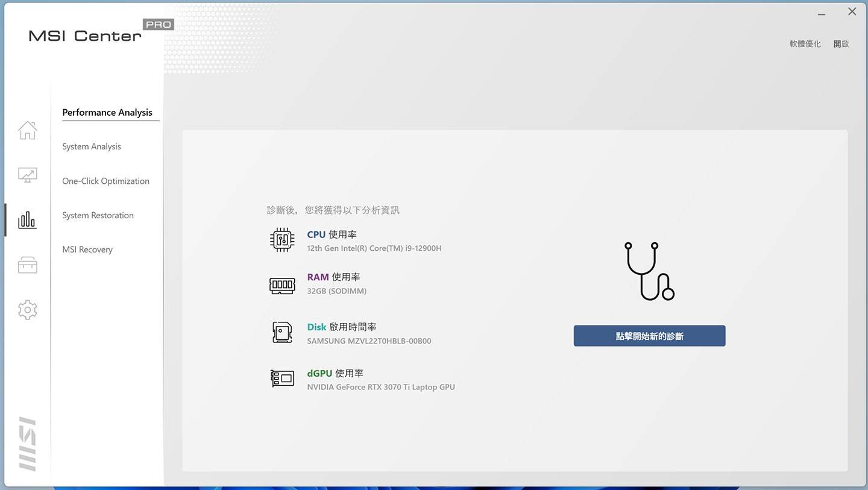Image resolution: width=868 pixels, height=490 pixels.
Task: Click the RAM 使用率 label
Action: click(333, 277)
